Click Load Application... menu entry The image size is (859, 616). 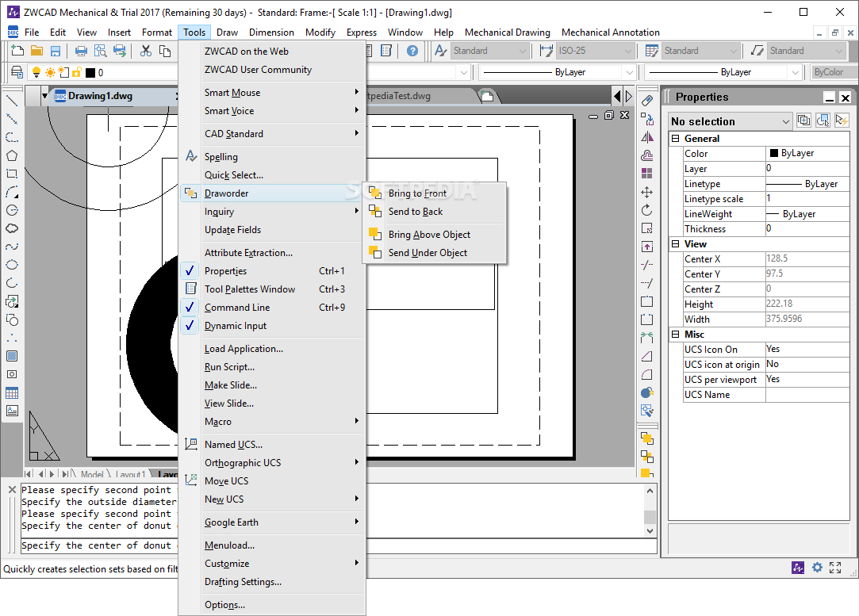coord(272,349)
